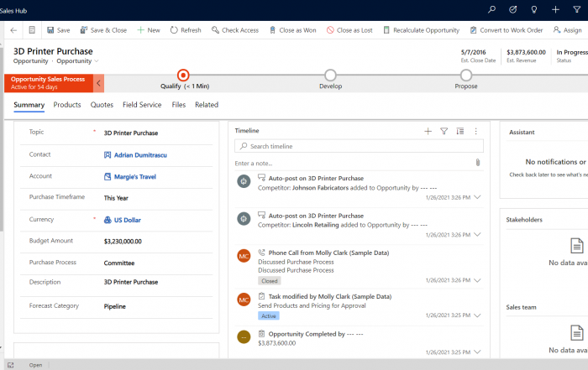Toggle timeline expand all records icon
Screen dimensions: 588x370
pyautogui.click(x=460, y=131)
